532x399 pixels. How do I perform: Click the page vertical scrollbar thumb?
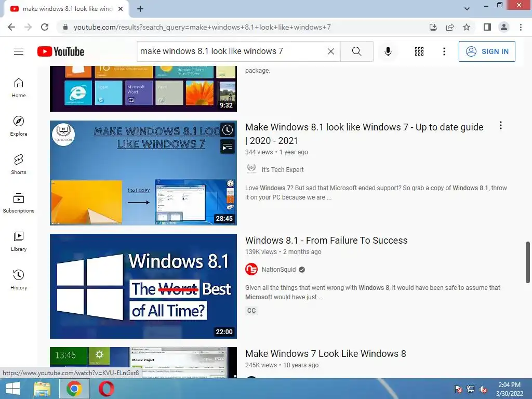(x=528, y=262)
